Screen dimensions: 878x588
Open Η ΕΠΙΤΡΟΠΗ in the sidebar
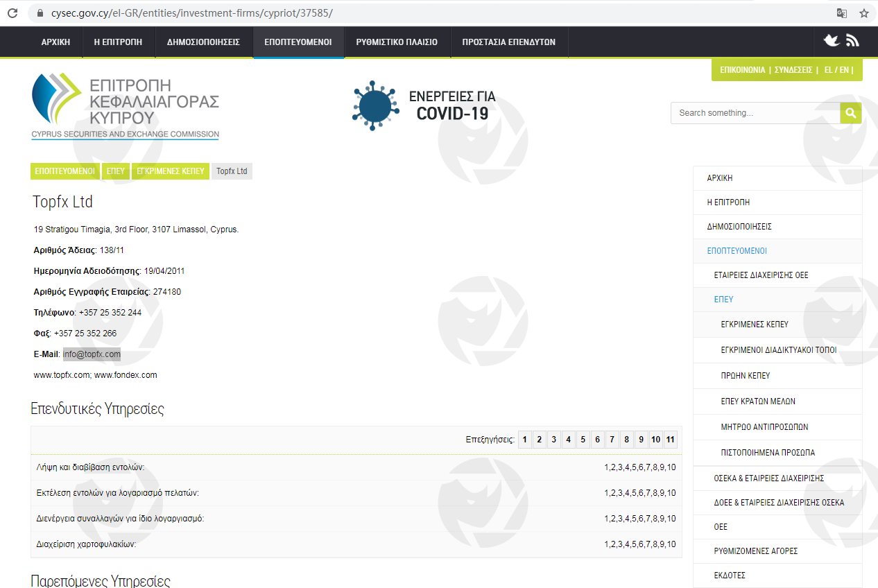(777, 202)
